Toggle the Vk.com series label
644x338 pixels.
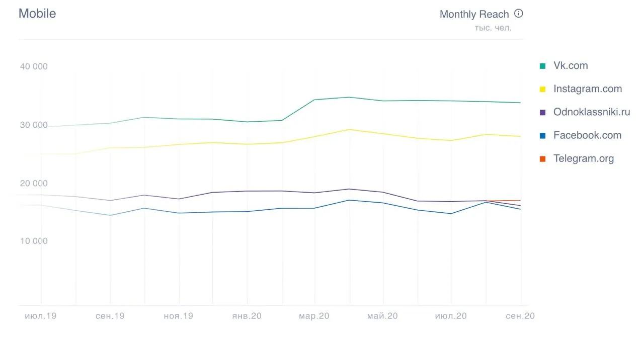(x=571, y=65)
